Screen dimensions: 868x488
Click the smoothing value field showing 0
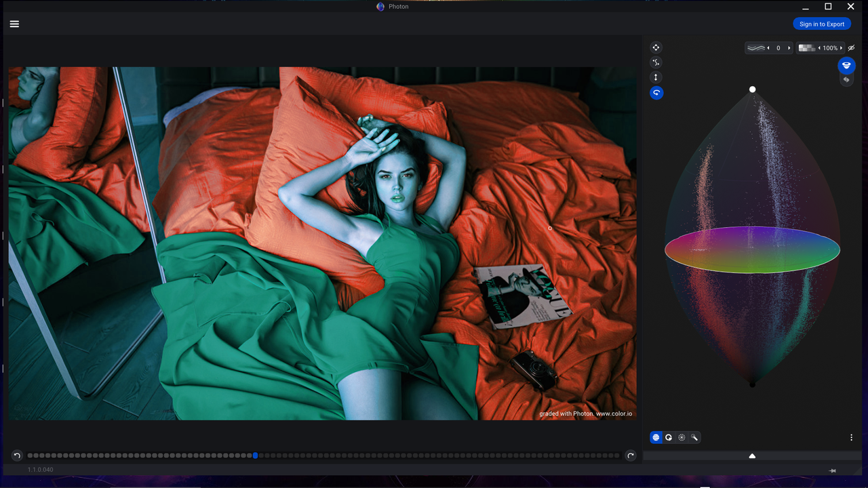point(778,48)
